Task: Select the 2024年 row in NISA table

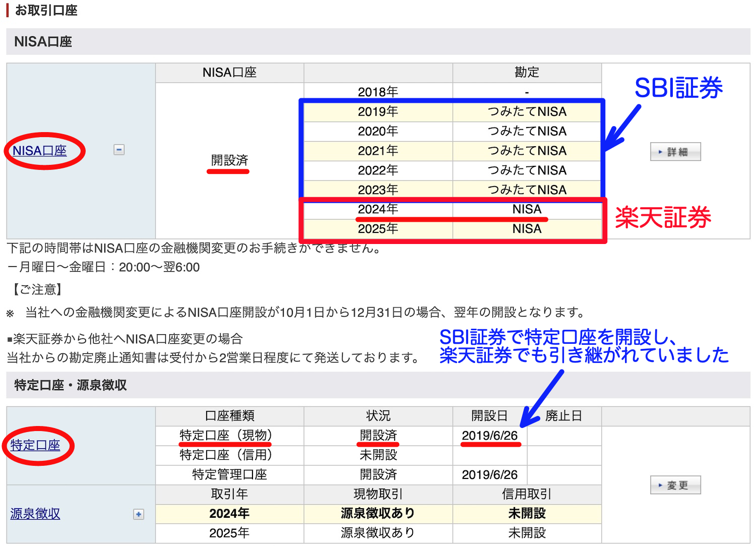Action: click(x=453, y=209)
